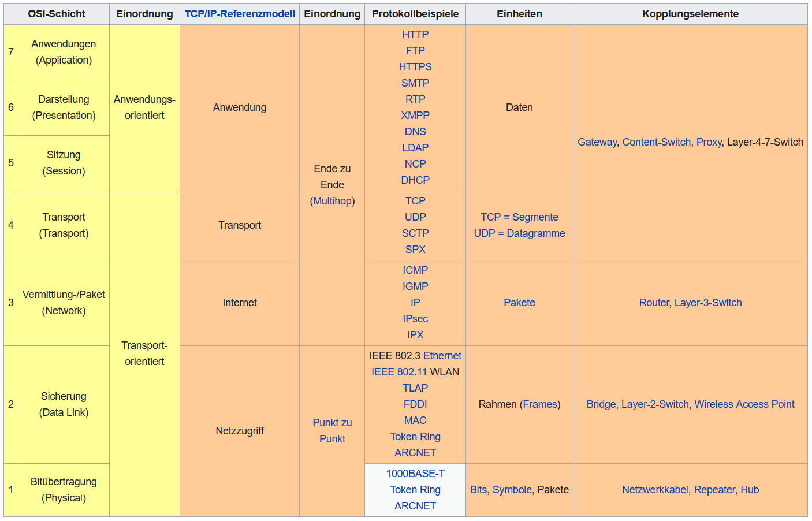Select the Bitübertragung (Physical) cell

tap(64, 490)
